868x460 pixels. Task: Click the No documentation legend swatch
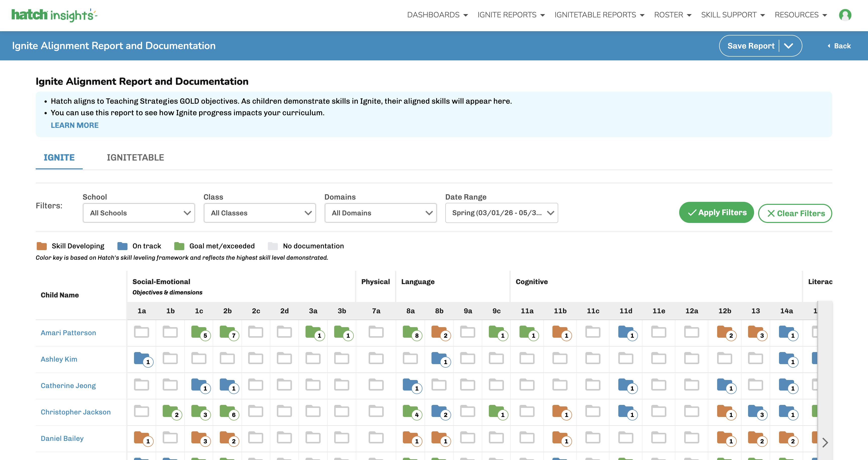pos(273,246)
